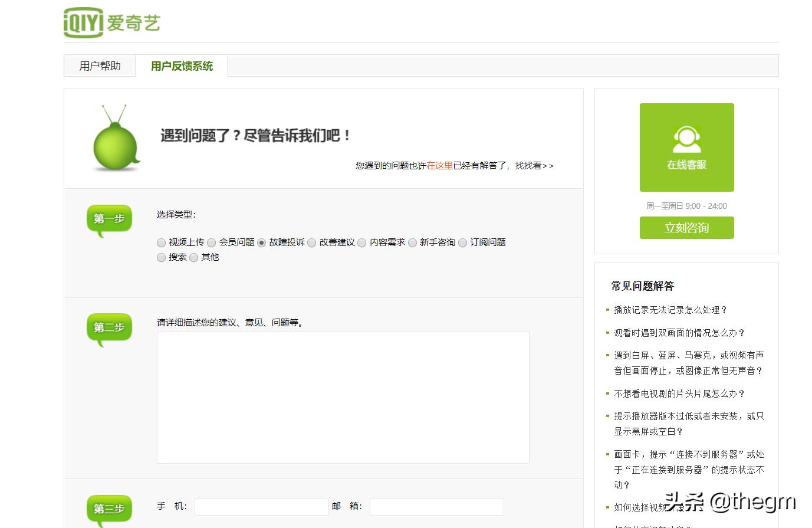Switch to the 用户帮助 tab
Screen dimensions: 812x528
pos(99,65)
